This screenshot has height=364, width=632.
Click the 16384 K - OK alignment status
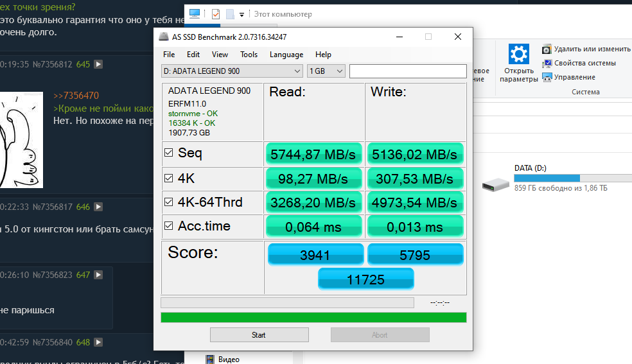click(x=192, y=123)
